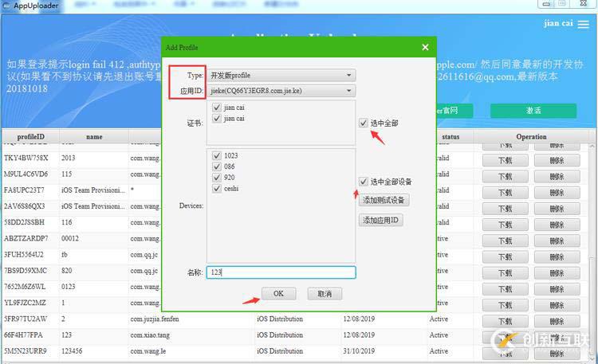Select the ABZTZARDP7 profile ID cell
Screen dimensions: 598x364
[x=30, y=238]
